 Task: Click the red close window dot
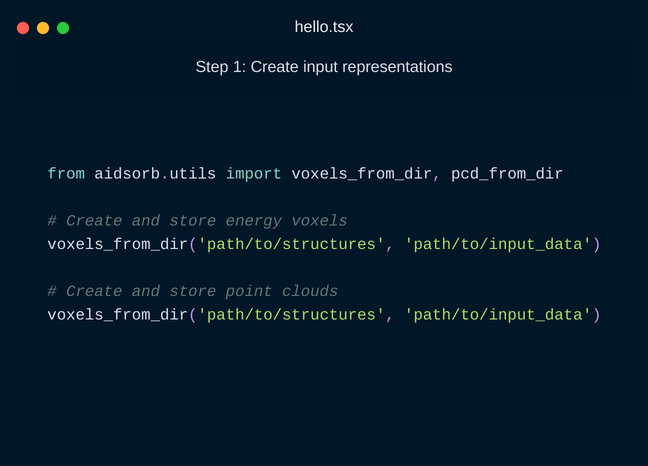tap(23, 28)
